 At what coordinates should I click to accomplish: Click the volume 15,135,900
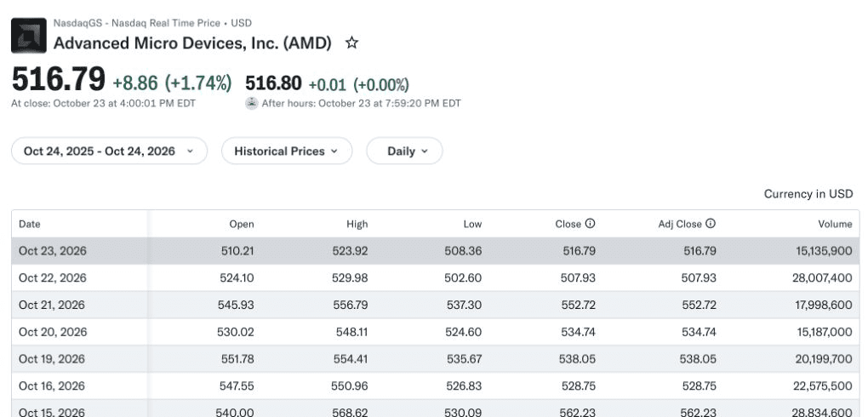pyautogui.click(x=825, y=251)
